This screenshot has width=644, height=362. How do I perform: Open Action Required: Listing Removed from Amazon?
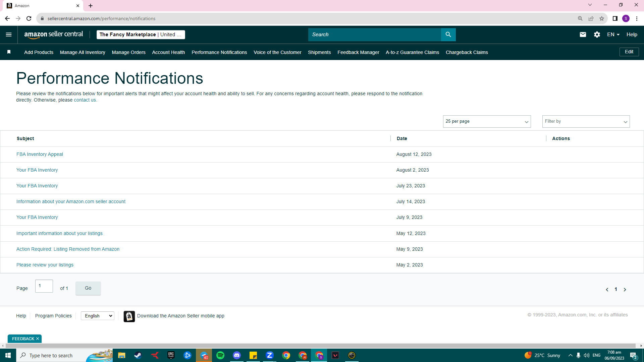(x=68, y=249)
